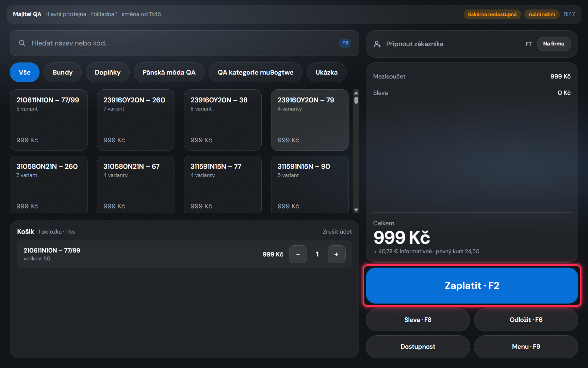Click the product list scroll up arrow
The width and height of the screenshot is (588, 368).
(x=356, y=93)
